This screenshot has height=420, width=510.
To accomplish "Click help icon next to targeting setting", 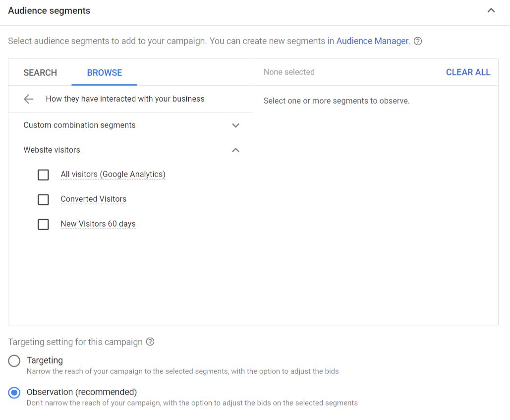I will coord(150,342).
